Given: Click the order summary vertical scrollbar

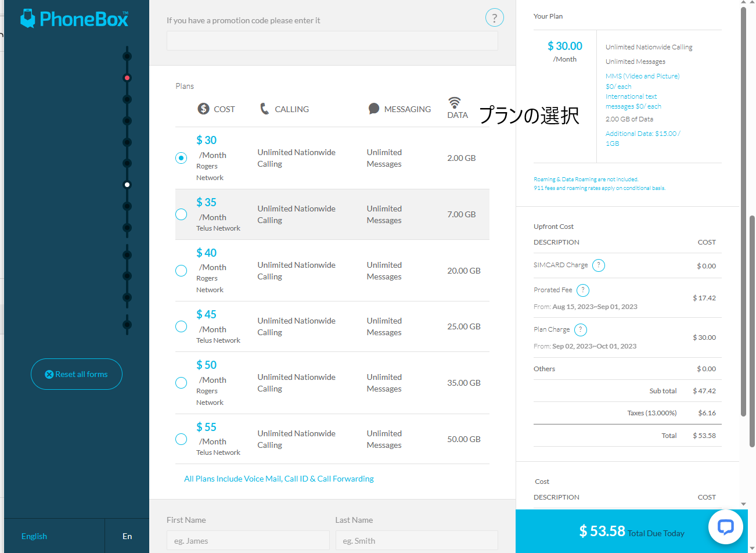Looking at the screenshot, I should coord(743,212).
